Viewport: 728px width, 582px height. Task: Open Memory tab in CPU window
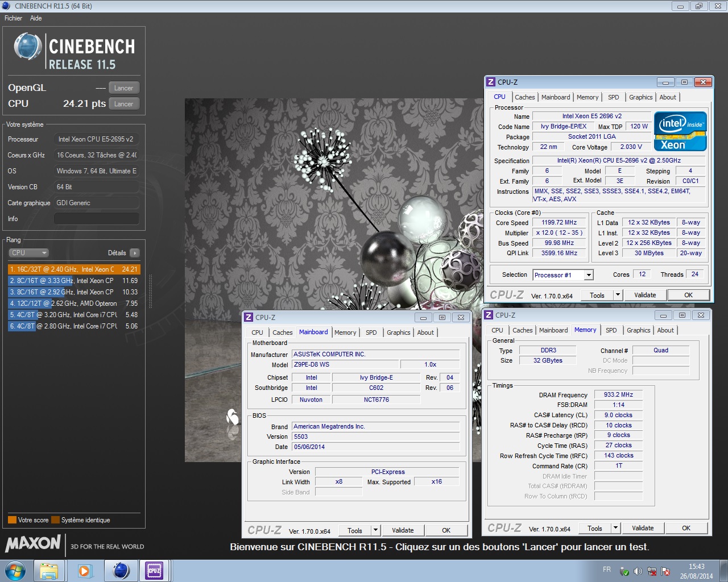(x=588, y=97)
